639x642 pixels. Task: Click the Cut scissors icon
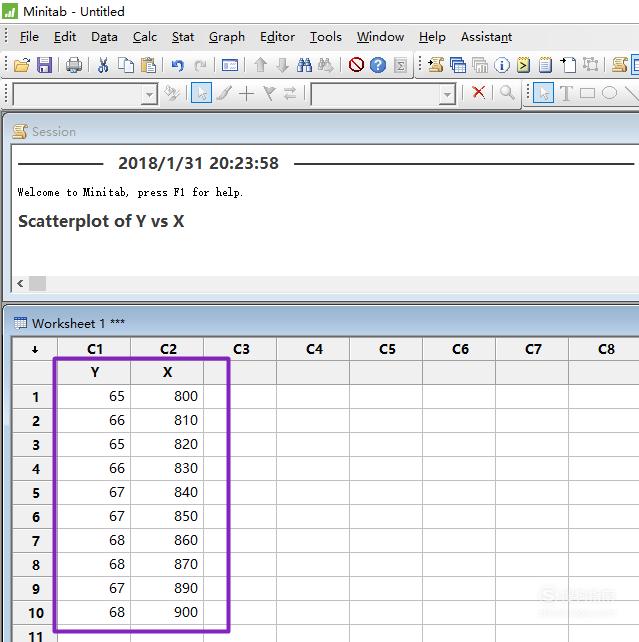coord(103,65)
